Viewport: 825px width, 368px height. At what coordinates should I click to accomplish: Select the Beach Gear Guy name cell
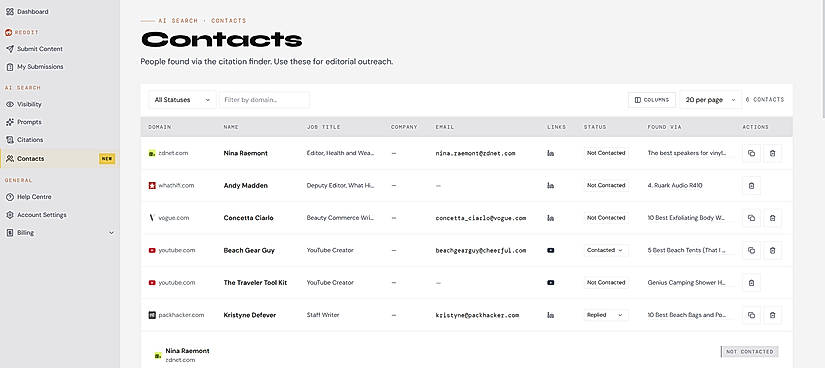tap(249, 251)
